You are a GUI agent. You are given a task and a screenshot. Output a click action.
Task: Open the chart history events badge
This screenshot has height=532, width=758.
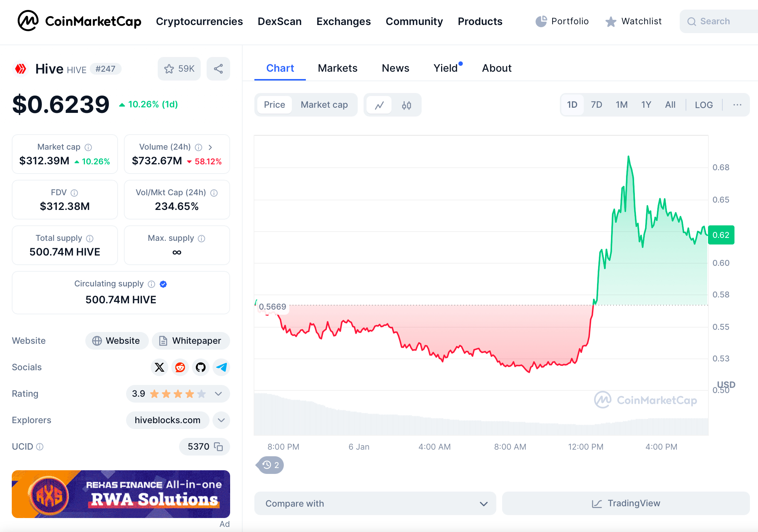[x=270, y=465]
